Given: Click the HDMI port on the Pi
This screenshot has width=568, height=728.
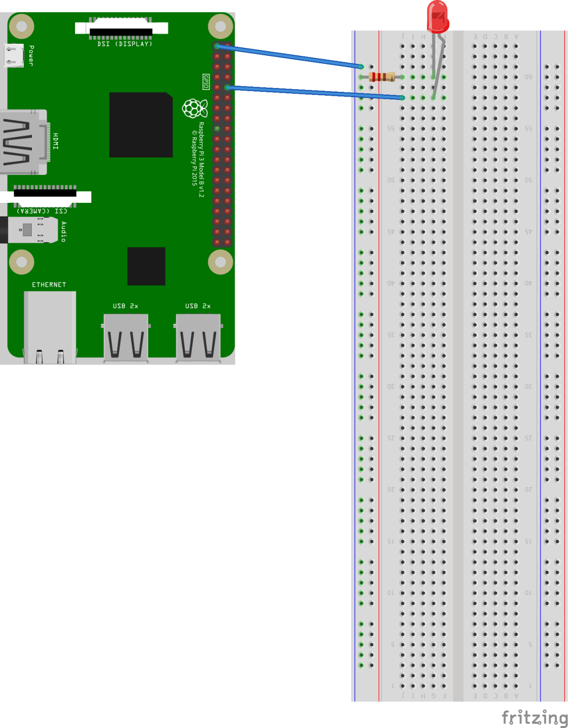Looking at the screenshot, I should coord(25,142).
